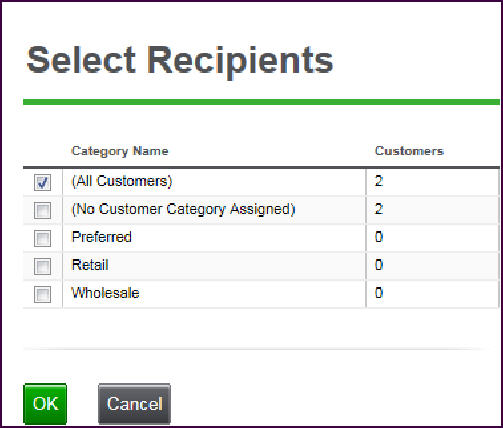The width and height of the screenshot is (503, 428).
Task: Click the customer count for All Customers
Action: coord(379,181)
